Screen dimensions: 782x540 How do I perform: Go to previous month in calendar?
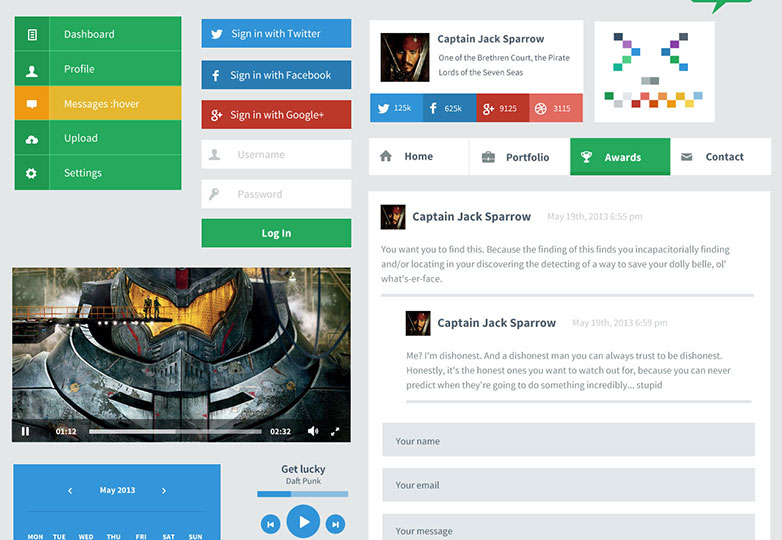[70, 491]
